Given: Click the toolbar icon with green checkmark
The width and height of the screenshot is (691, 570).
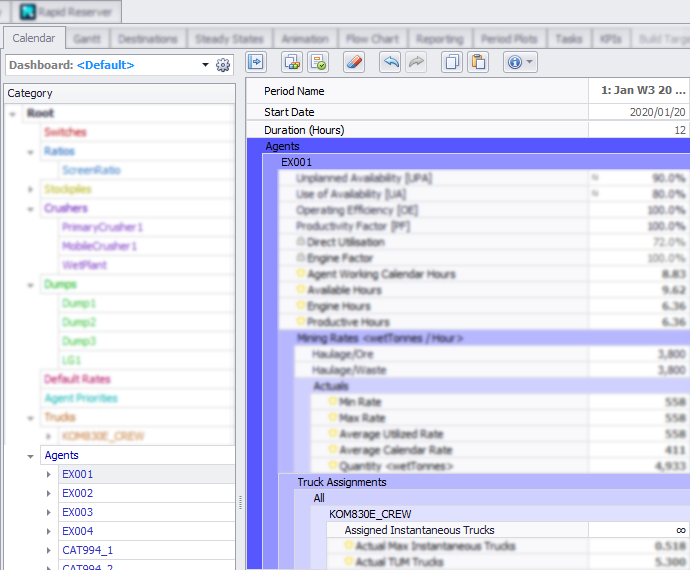Looking at the screenshot, I should (318, 62).
